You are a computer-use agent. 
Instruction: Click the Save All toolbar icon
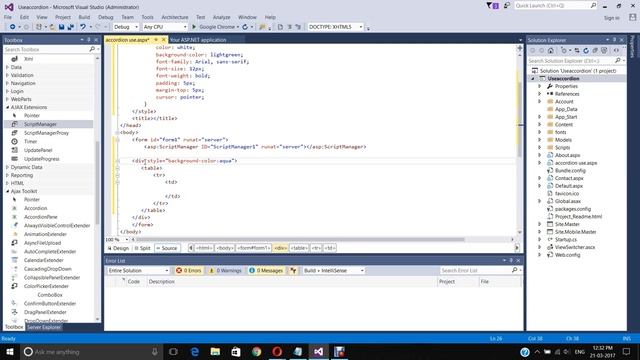click(71, 27)
